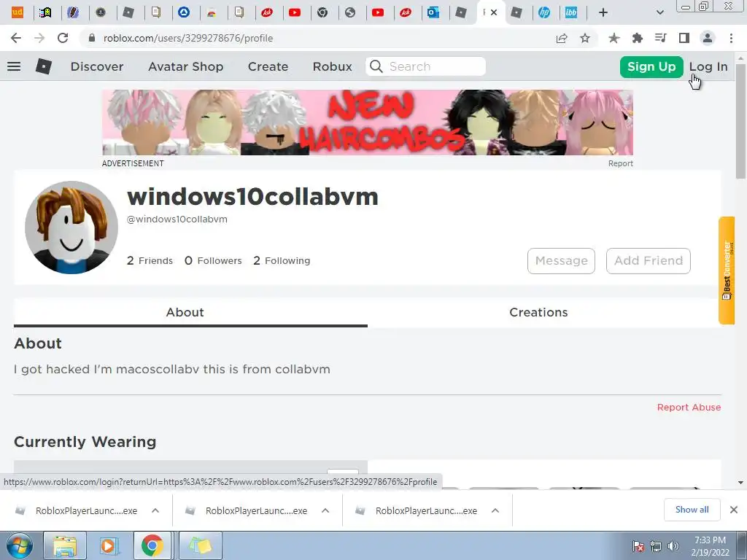Switch to the globe icon tab
Image resolution: width=747 pixels, height=560 pixels.
(350, 12)
